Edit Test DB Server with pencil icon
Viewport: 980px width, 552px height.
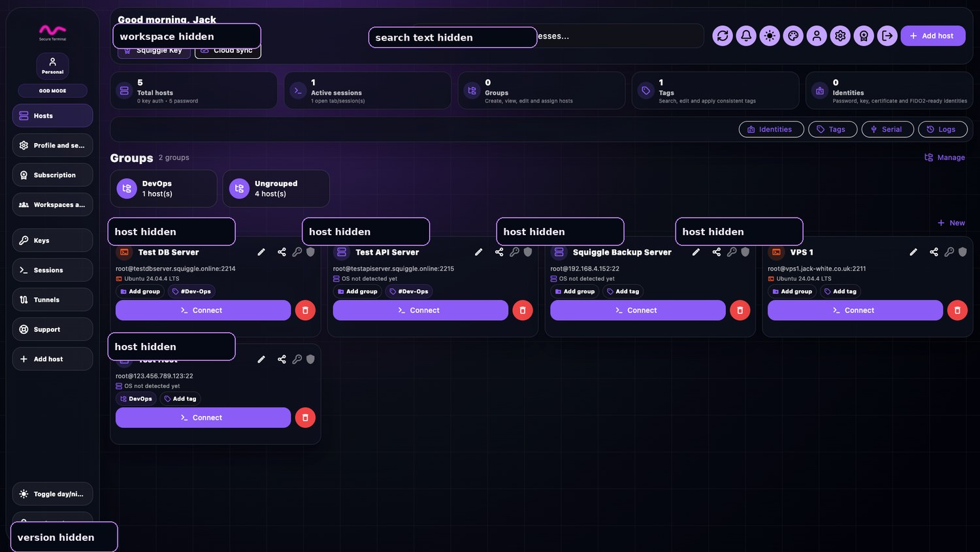coord(261,252)
